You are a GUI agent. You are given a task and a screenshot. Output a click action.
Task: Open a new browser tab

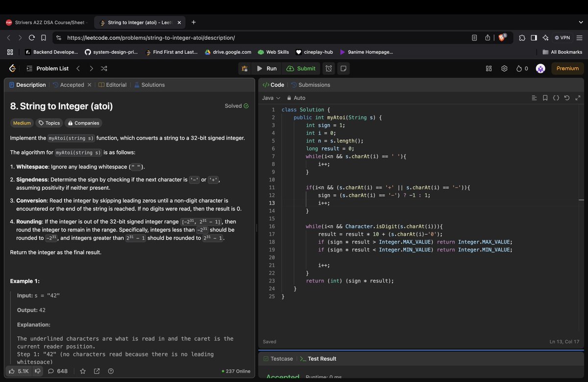pos(194,23)
